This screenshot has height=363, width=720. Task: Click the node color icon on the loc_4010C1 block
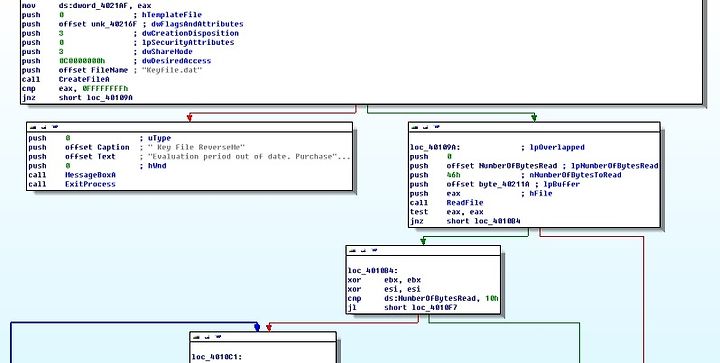pos(196,337)
